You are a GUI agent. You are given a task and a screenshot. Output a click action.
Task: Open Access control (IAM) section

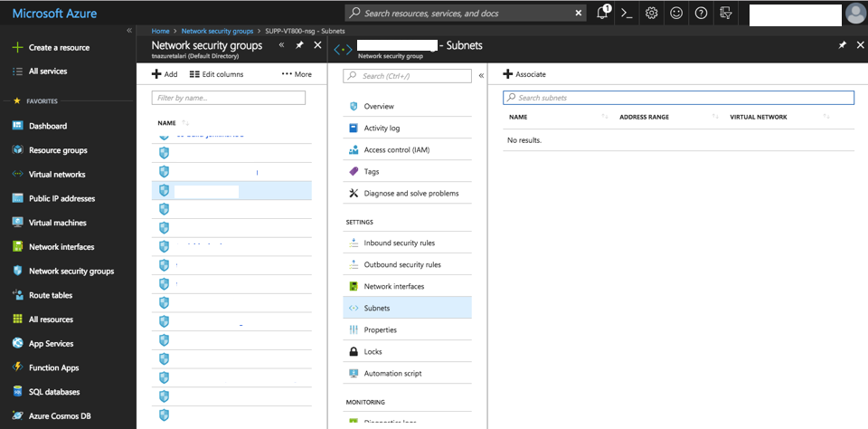point(396,149)
